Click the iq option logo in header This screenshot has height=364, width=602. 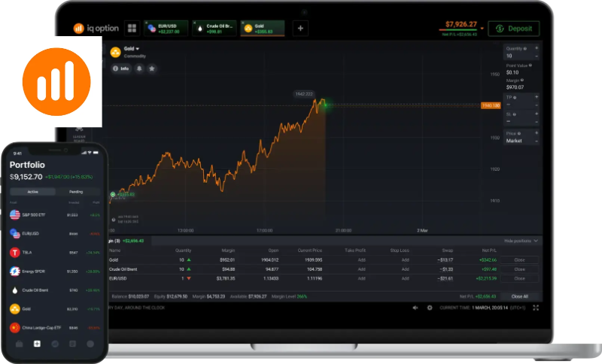click(x=96, y=29)
